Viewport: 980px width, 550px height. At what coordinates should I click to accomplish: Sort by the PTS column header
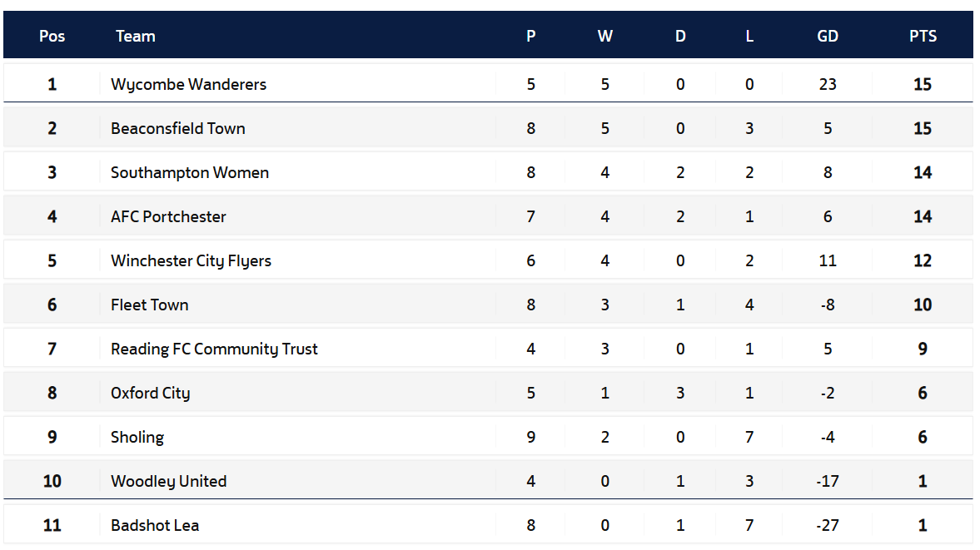tap(923, 37)
